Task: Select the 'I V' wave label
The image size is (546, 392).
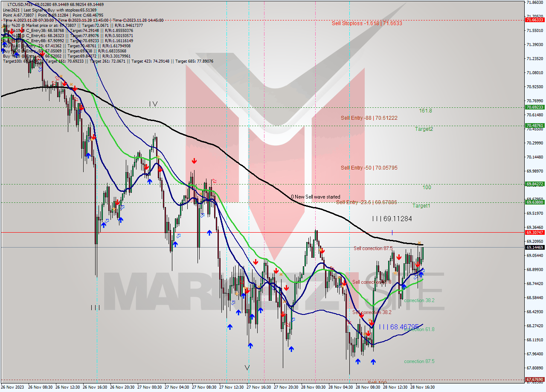Action: click(x=154, y=104)
